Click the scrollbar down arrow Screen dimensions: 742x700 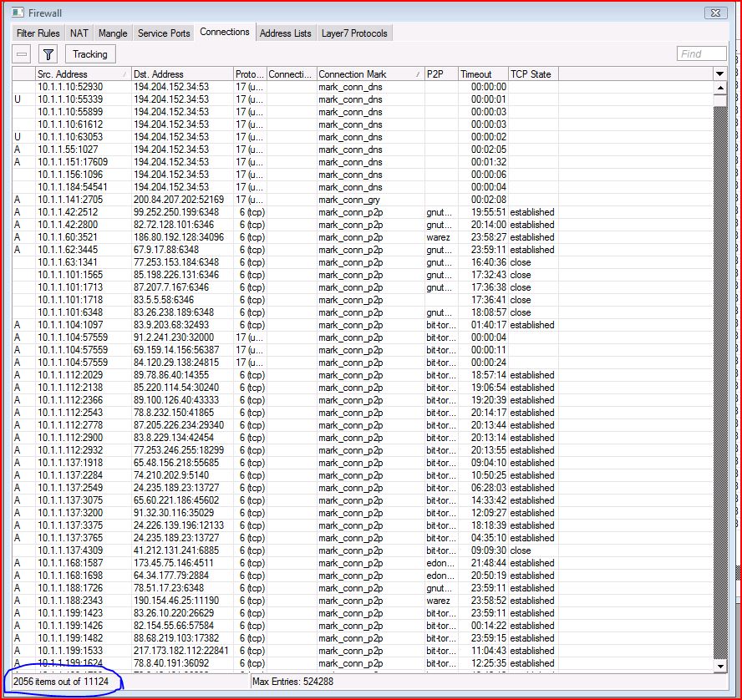(x=720, y=666)
